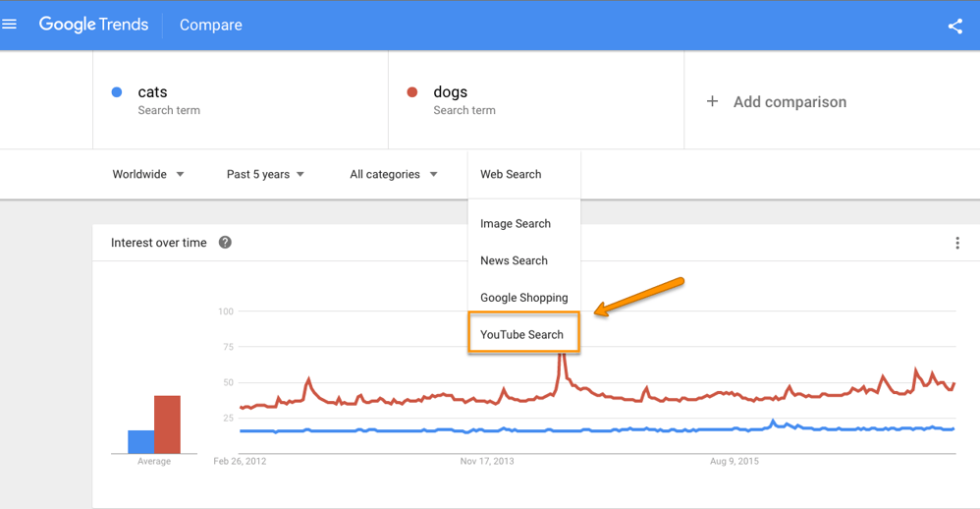
Task: Click the red dogs average bar
Action: point(167,424)
